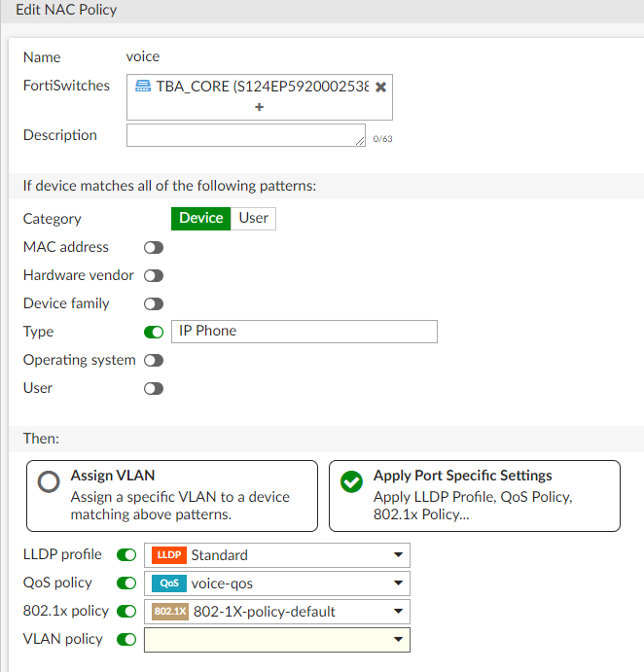
Task: Enable the MAC address toggle
Action: click(153, 248)
